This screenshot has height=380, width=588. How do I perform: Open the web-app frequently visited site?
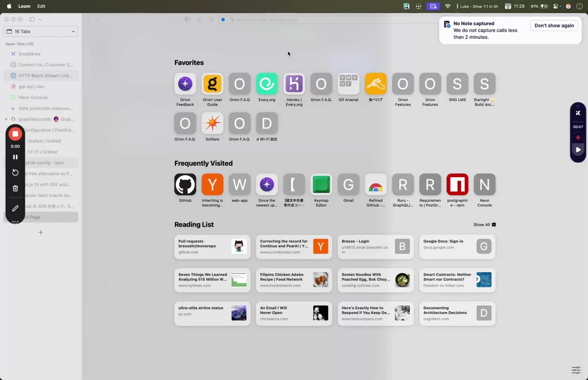click(240, 188)
